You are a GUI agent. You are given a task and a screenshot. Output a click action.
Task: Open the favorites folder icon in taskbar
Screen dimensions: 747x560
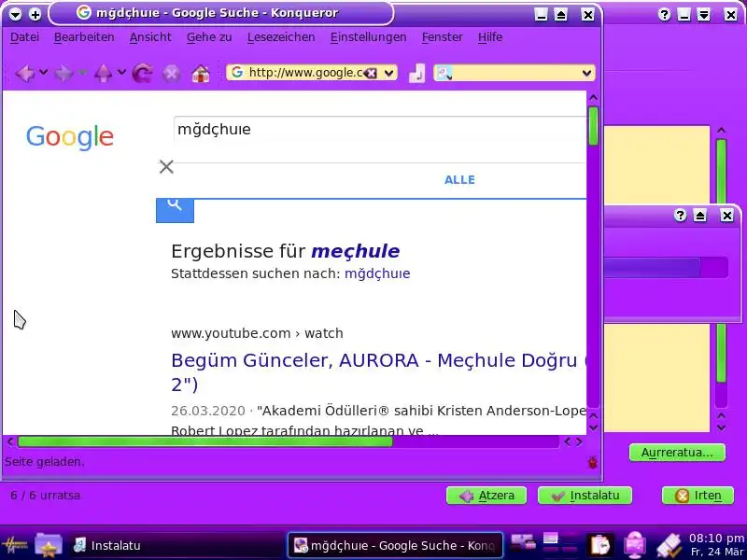pyautogui.click(x=49, y=545)
